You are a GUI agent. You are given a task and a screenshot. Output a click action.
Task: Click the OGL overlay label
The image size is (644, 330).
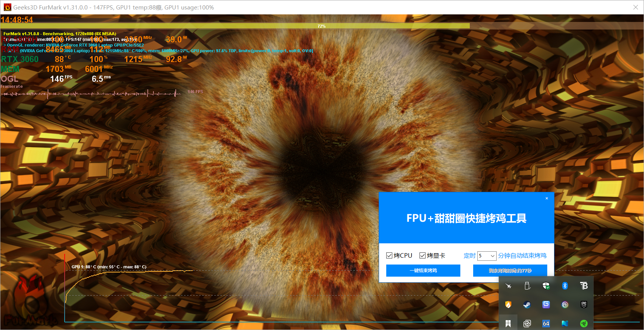(x=9, y=79)
